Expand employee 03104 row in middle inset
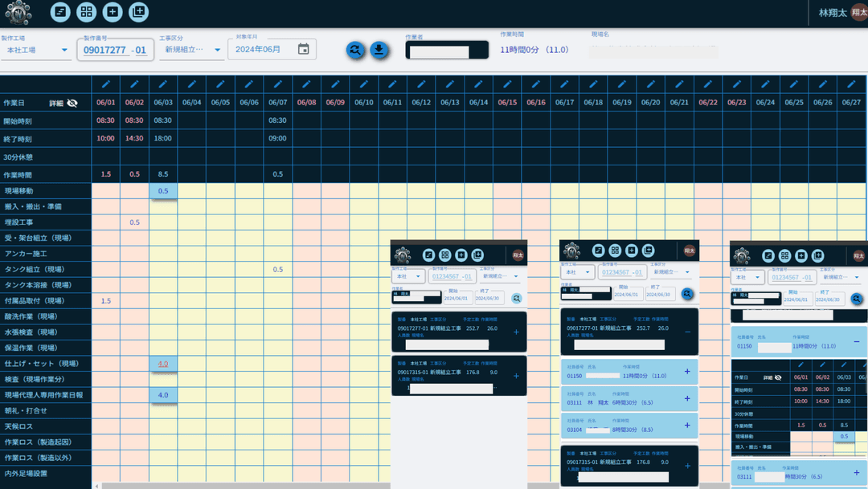The image size is (868, 489). [687, 426]
